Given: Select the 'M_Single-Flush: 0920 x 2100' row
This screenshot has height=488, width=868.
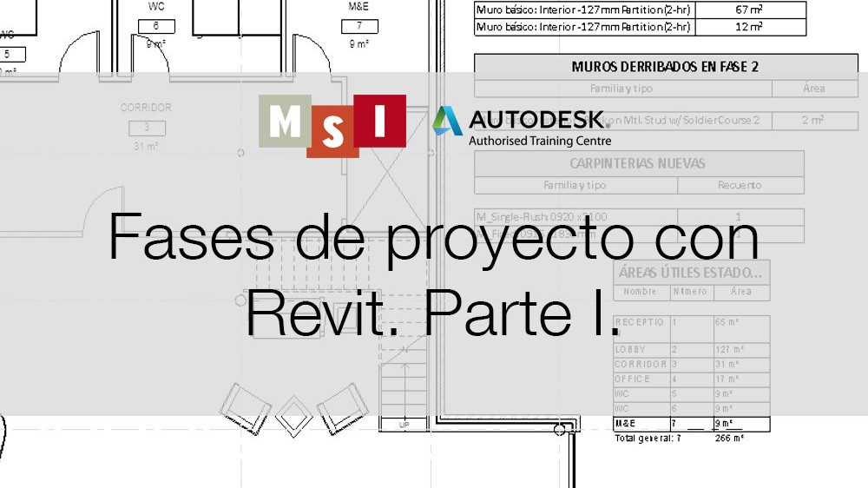Looking at the screenshot, I should (639, 216).
